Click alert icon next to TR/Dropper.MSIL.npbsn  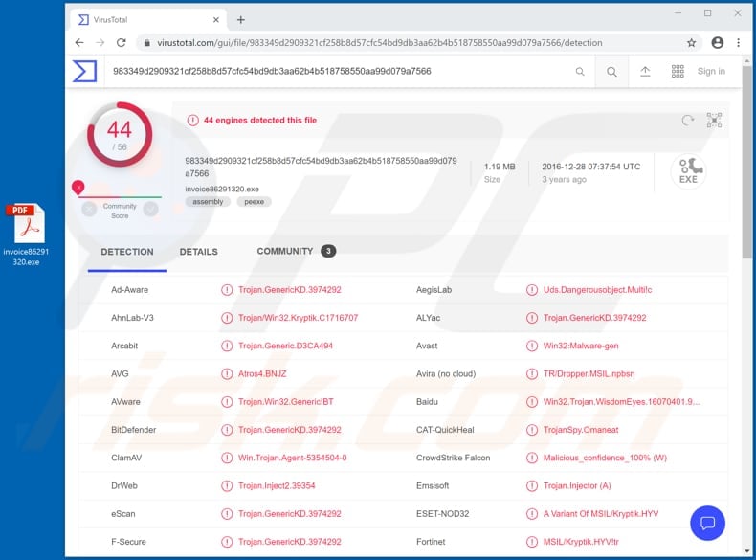coord(532,374)
